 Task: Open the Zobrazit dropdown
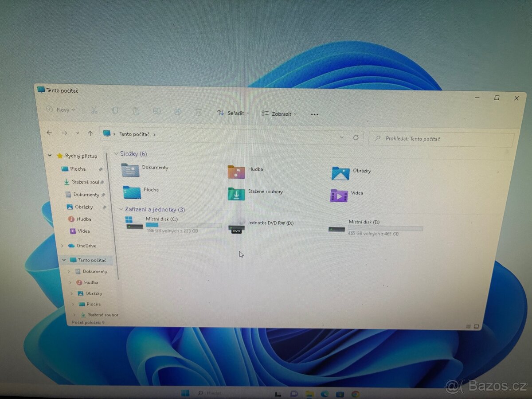tap(278, 113)
